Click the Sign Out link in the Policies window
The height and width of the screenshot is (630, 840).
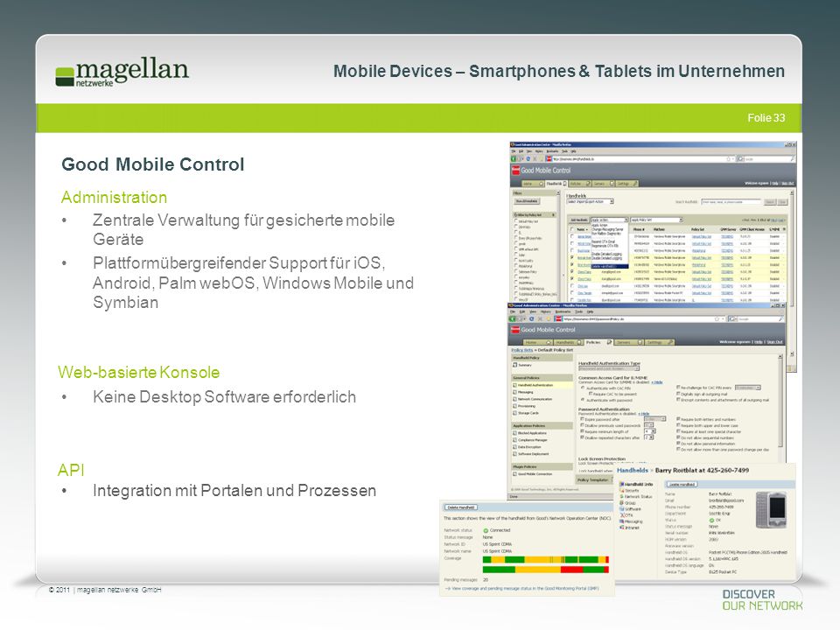tap(774, 342)
